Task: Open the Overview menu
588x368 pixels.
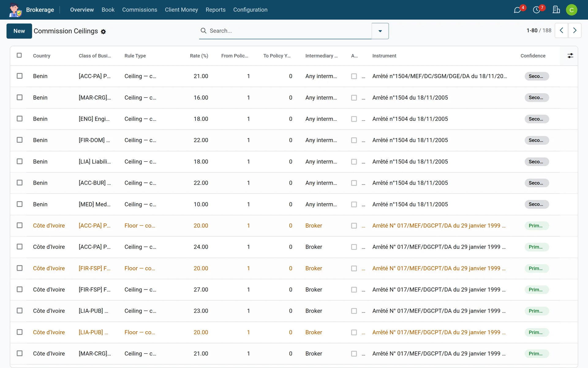Action: pyautogui.click(x=82, y=10)
